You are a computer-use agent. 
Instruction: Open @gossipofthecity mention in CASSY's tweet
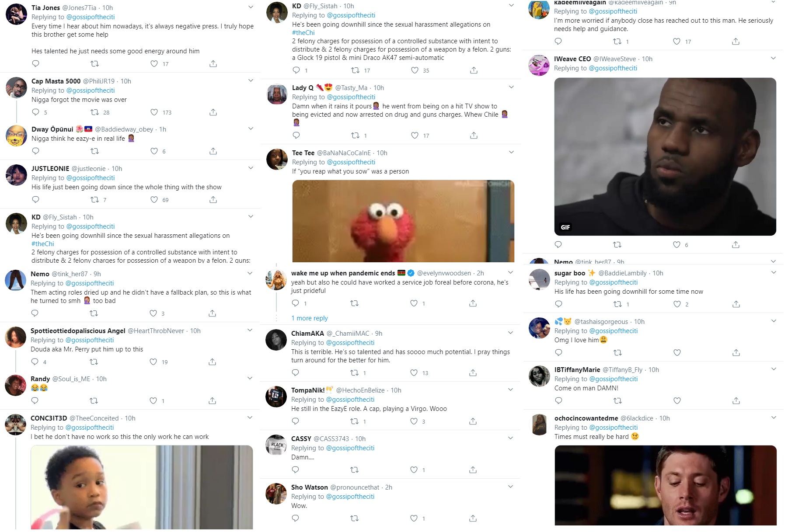(x=350, y=448)
